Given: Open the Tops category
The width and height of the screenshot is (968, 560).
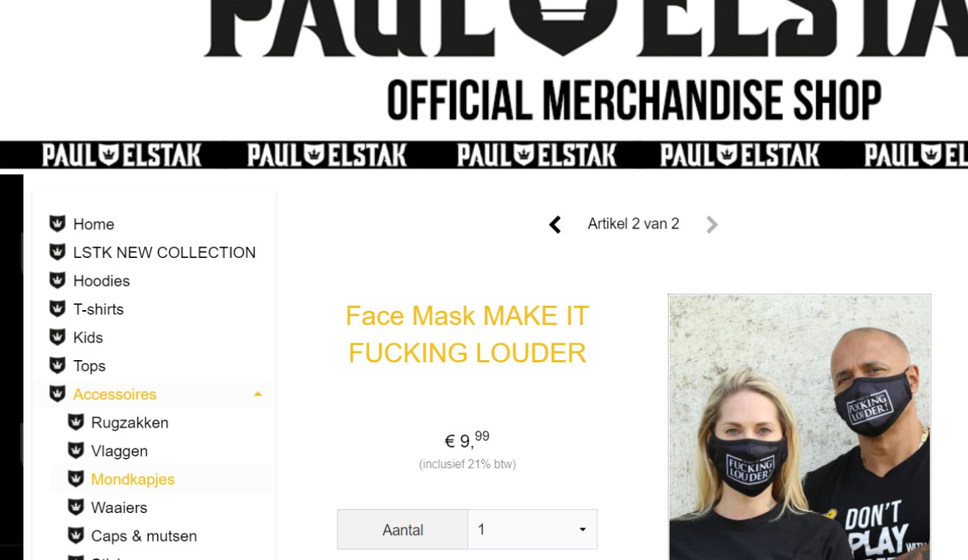Looking at the screenshot, I should pyautogui.click(x=89, y=366).
